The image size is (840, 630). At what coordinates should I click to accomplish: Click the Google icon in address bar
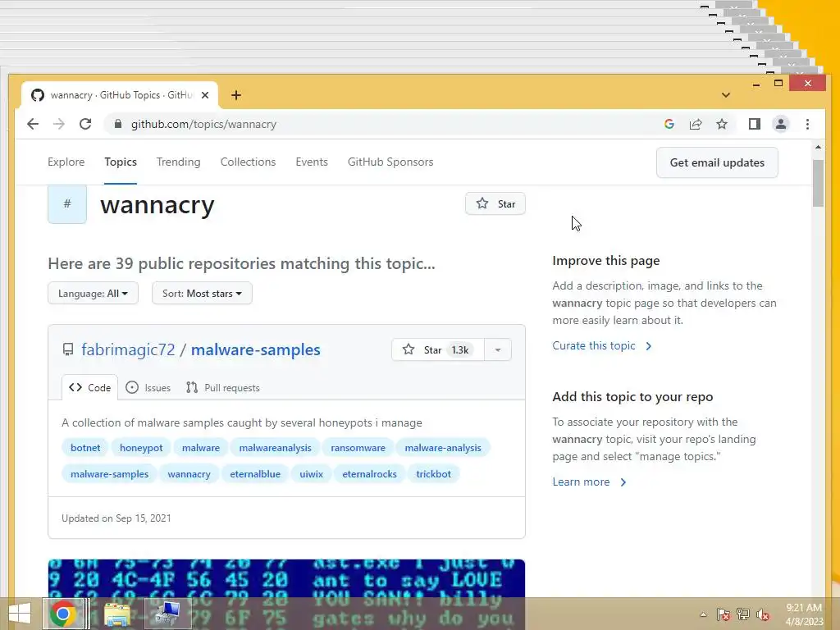[x=669, y=125]
